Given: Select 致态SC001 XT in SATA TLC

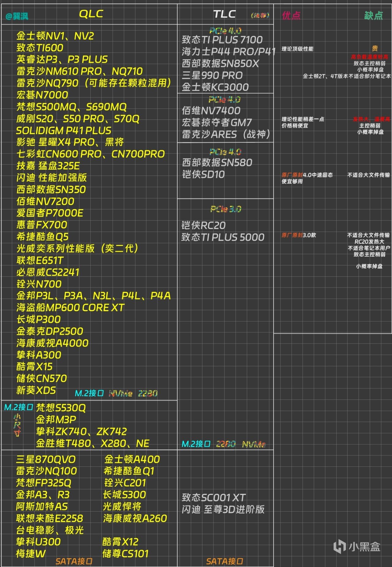Looking at the screenshot, I should [x=214, y=497].
